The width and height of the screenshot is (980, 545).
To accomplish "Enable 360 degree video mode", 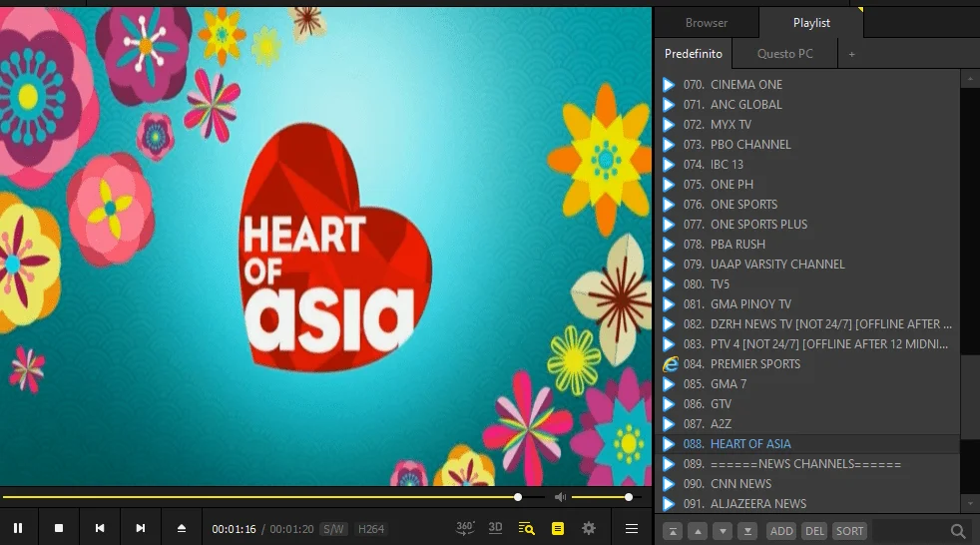I will tap(465, 528).
